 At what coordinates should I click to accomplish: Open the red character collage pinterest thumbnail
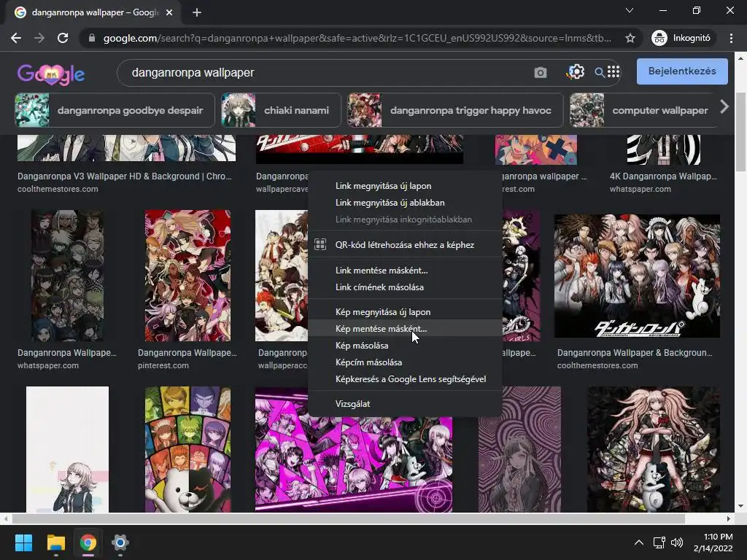(187, 276)
